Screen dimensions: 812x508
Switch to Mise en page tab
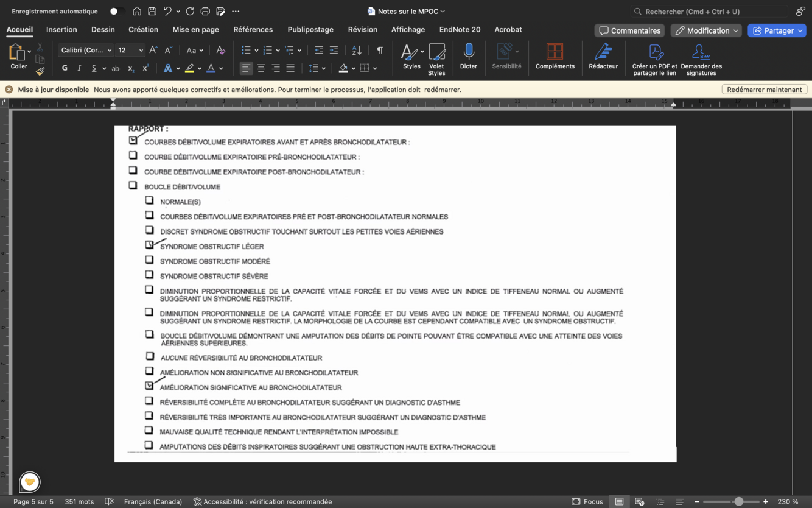coord(195,29)
